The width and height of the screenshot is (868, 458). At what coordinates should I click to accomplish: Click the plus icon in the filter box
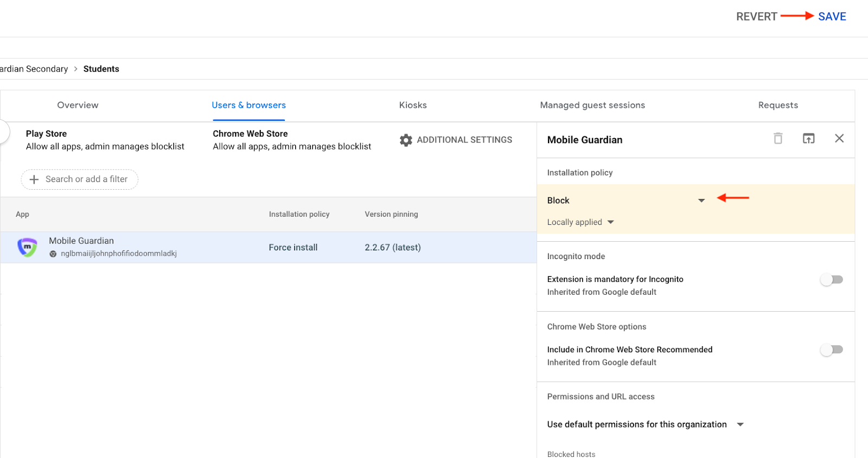pyautogui.click(x=34, y=179)
